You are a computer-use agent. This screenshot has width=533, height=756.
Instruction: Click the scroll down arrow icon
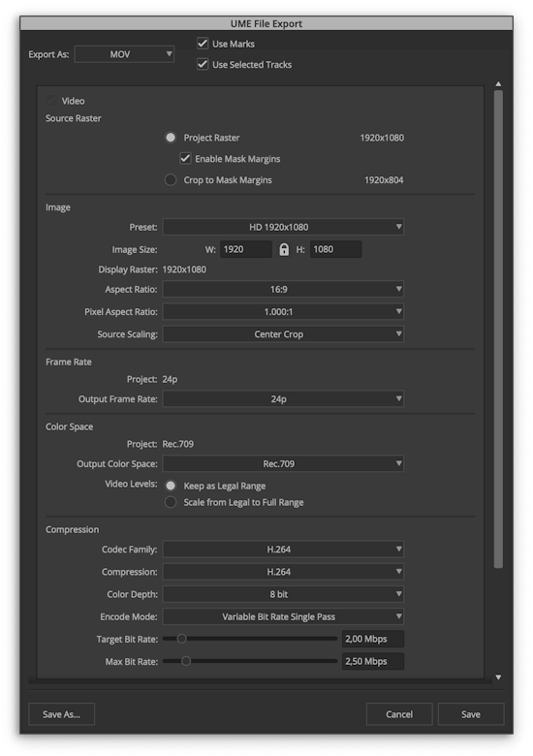click(x=498, y=677)
